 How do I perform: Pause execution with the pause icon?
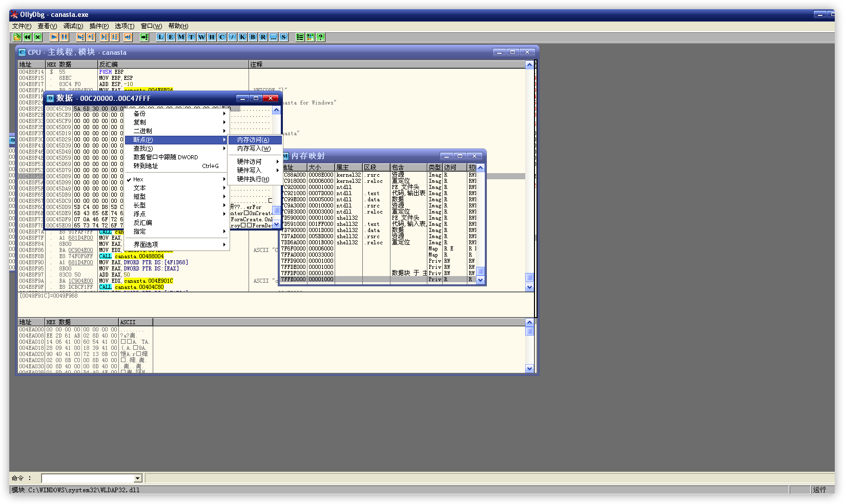64,37
